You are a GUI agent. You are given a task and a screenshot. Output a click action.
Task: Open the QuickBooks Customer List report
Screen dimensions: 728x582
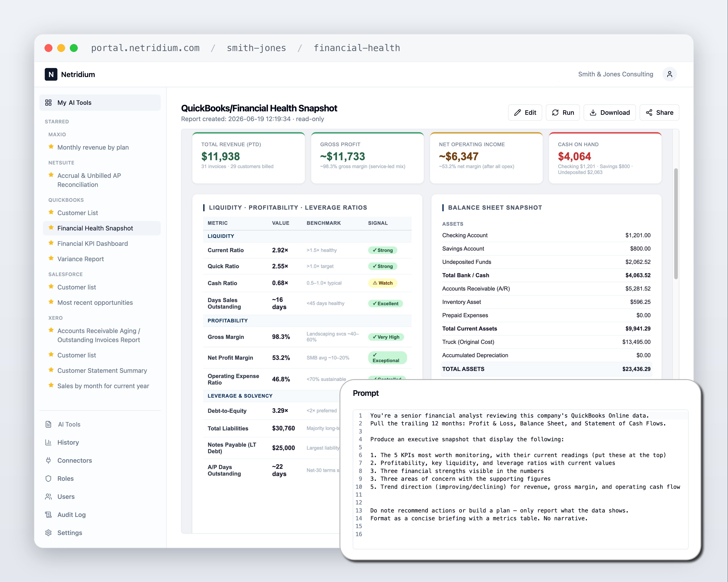78,213
